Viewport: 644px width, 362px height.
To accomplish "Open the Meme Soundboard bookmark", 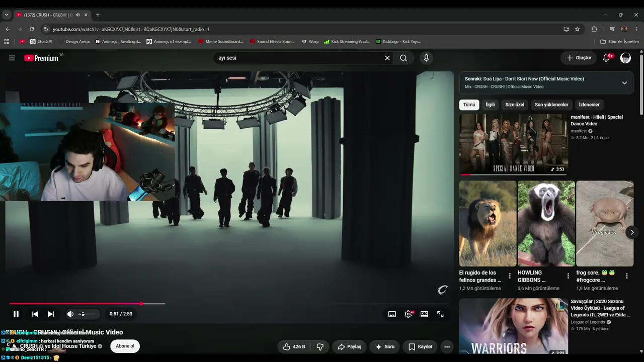I will pos(220,41).
